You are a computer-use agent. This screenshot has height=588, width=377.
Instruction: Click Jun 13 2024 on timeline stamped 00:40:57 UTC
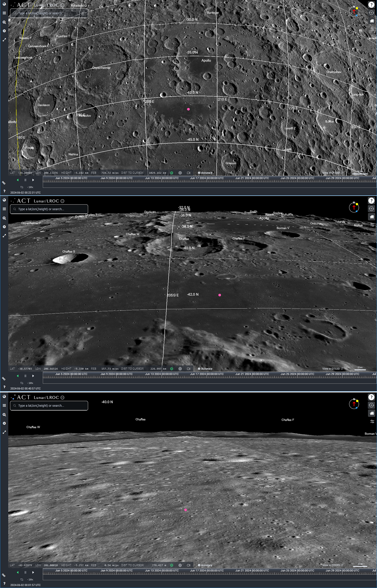[x=162, y=374]
